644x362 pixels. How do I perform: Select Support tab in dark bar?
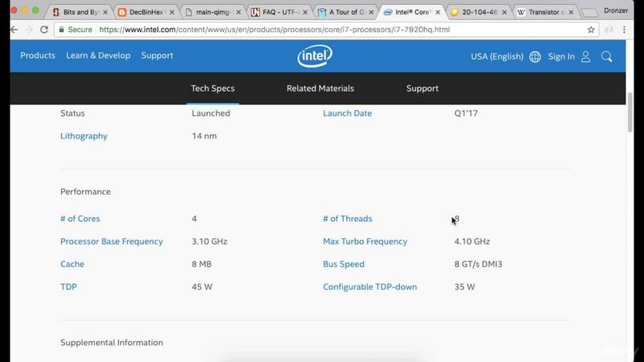[x=422, y=88]
